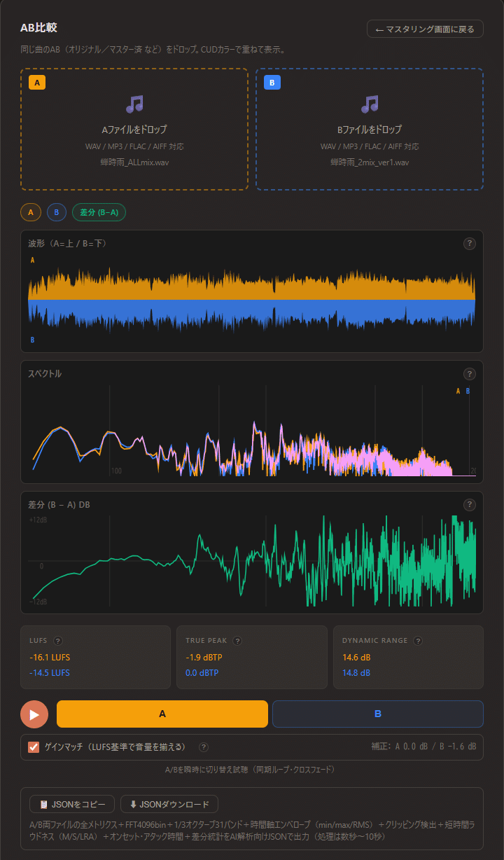Click the gain correction readout 補正 text
This screenshot has width=504, height=860.
coord(423,747)
